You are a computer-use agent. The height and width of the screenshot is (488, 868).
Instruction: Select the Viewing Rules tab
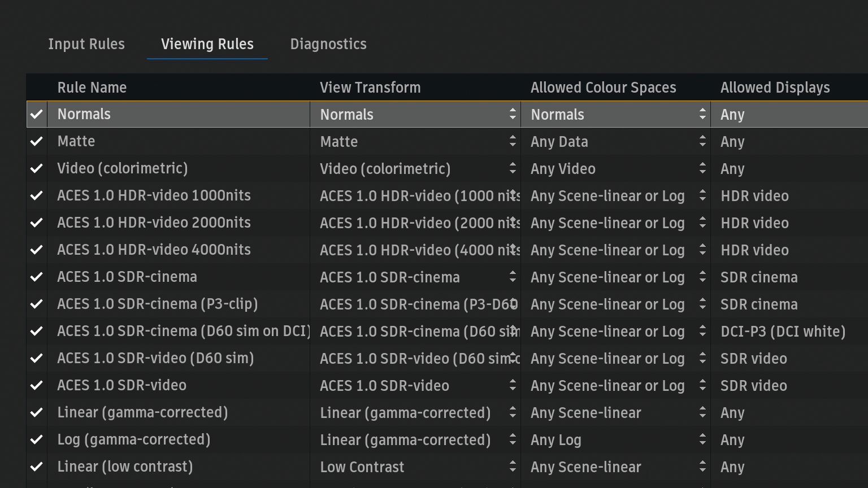tap(207, 44)
